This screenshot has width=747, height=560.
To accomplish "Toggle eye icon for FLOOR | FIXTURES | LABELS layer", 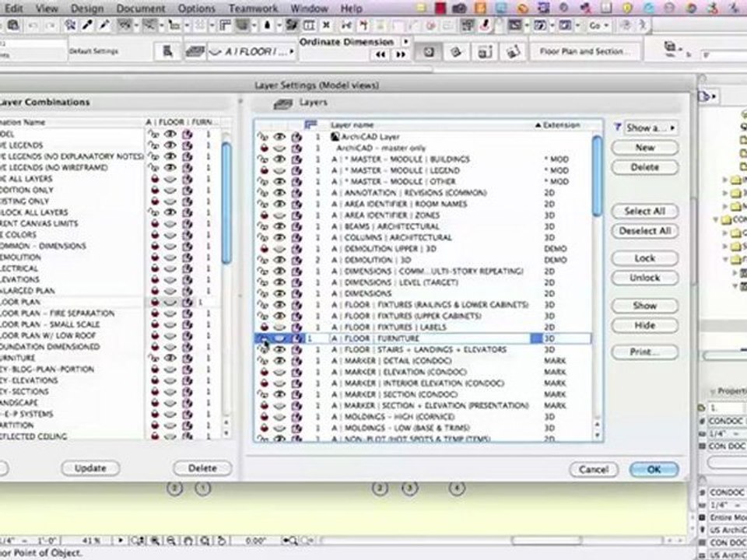I will 279,327.
